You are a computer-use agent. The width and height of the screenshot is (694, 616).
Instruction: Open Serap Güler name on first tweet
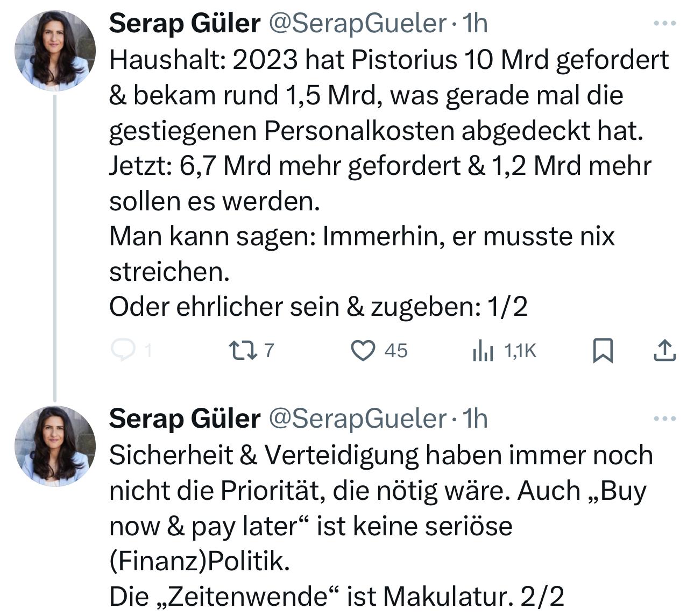[185, 24]
